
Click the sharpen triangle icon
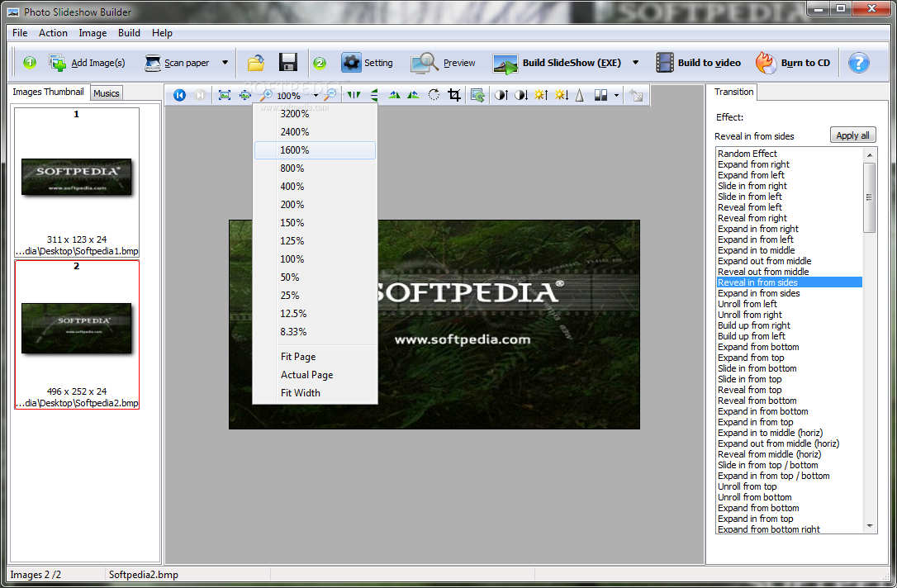[580, 95]
